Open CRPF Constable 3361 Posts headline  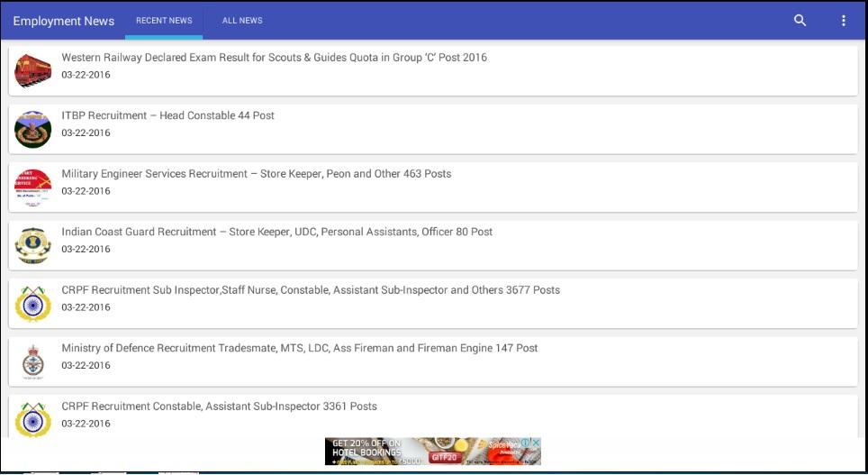219,406
